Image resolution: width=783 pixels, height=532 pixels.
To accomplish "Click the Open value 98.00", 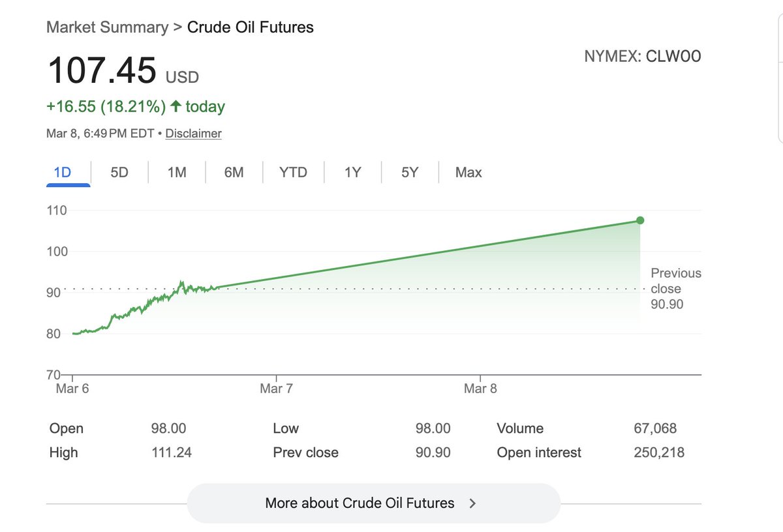I will click(x=168, y=428).
